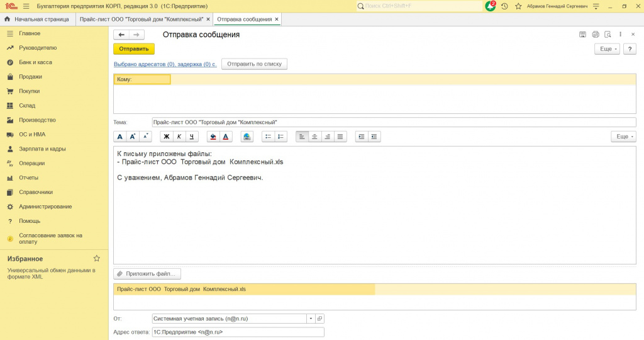Open Операции section

tap(31, 163)
